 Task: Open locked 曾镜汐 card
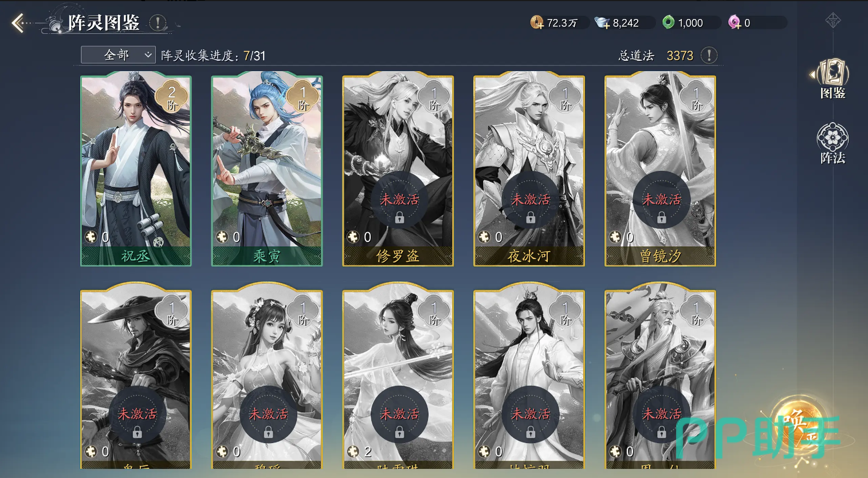pos(661,169)
